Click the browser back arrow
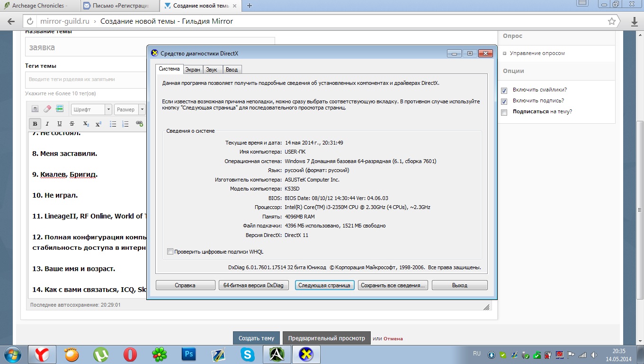 (x=11, y=21)
